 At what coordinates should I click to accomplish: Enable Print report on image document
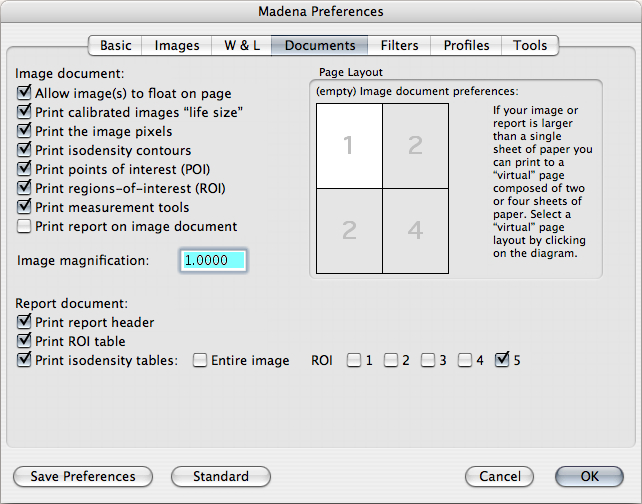tap(25, 227)
